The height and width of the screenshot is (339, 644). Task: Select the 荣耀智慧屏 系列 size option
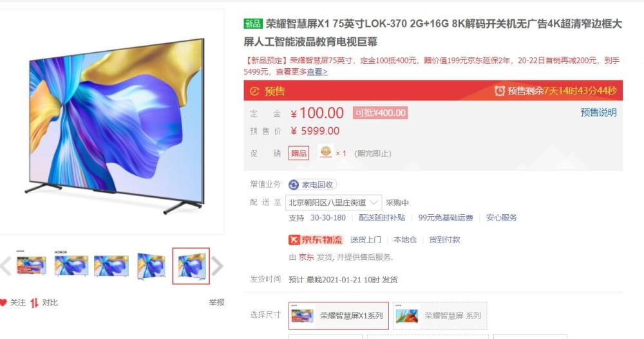(x=440, y=316)
